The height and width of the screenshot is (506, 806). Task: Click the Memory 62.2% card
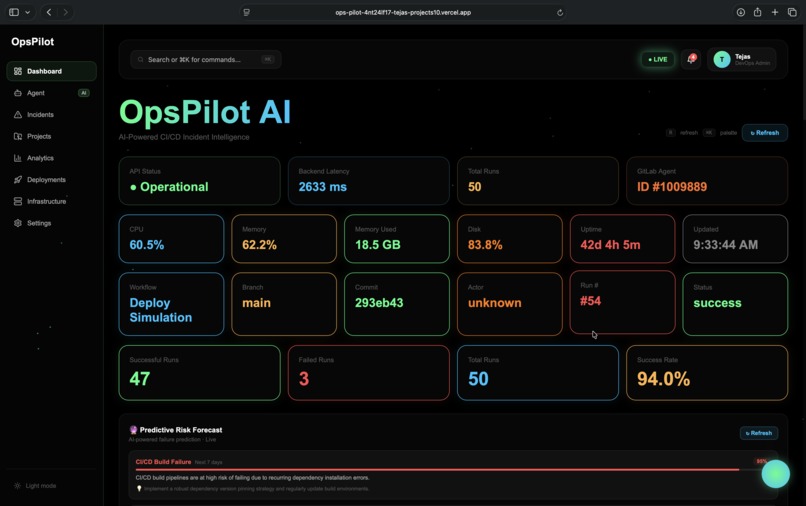coord(284,239)
